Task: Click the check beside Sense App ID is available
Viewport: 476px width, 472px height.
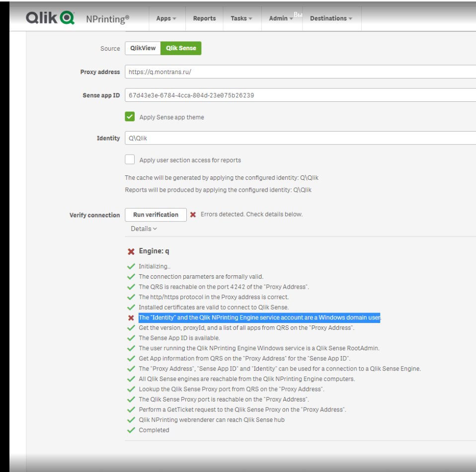Action: point(131,338)
